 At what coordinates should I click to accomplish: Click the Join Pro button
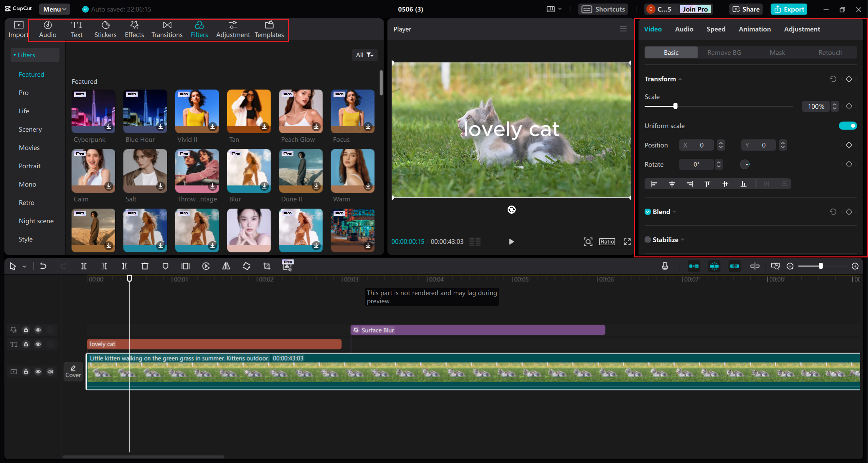point(695,9)
